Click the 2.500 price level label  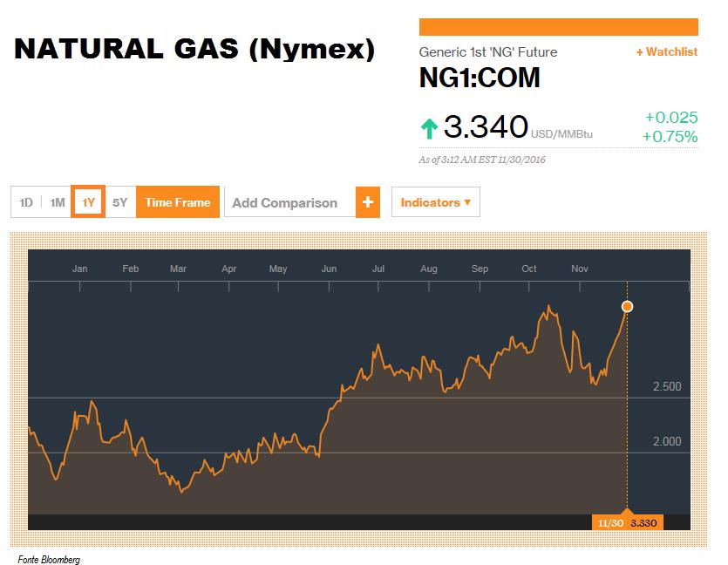tap(667, 386)
